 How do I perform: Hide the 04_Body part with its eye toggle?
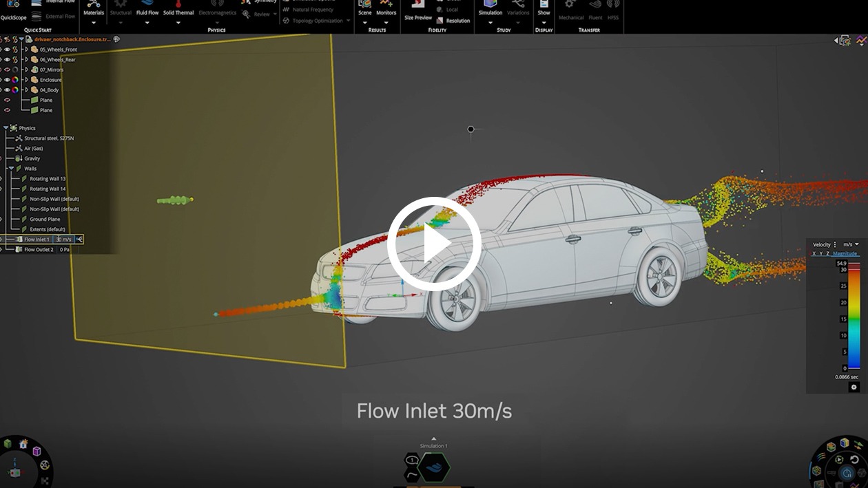click(7, 89)
